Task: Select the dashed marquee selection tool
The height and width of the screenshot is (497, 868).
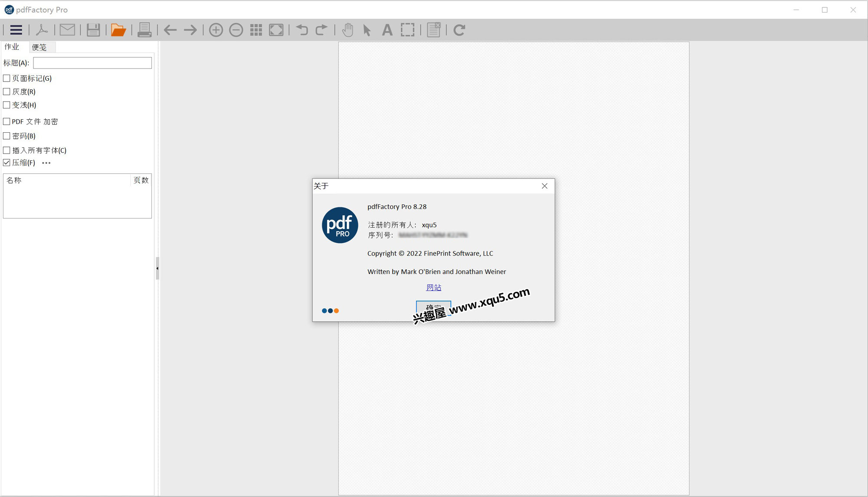Action: (408, 30)
